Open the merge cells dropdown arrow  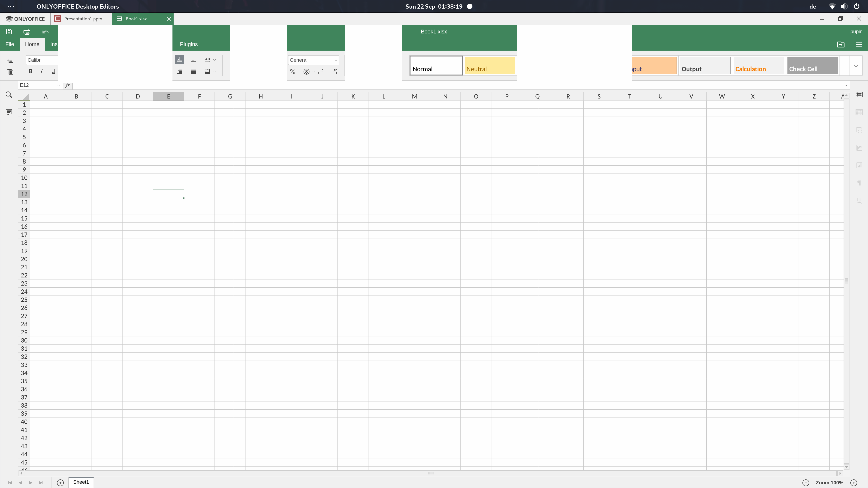pos(214,71)
